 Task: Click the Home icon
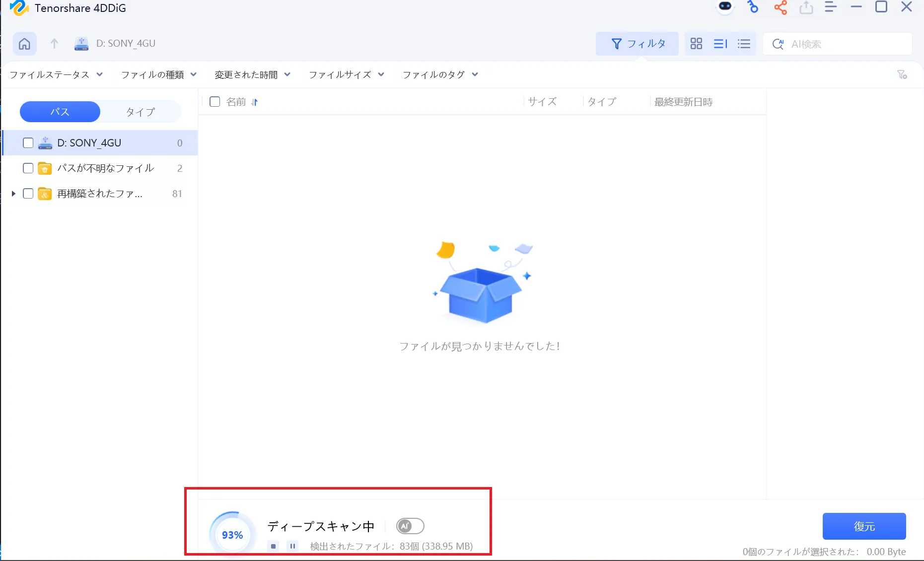[x=24, y=44]
